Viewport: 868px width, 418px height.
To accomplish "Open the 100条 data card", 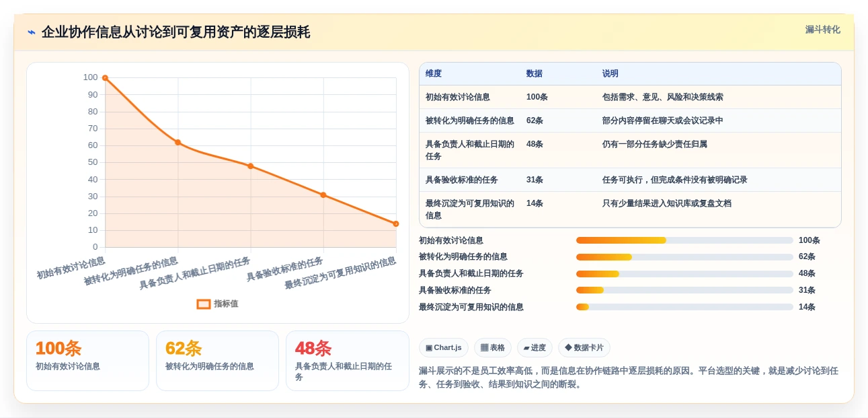I will point(87,361).
